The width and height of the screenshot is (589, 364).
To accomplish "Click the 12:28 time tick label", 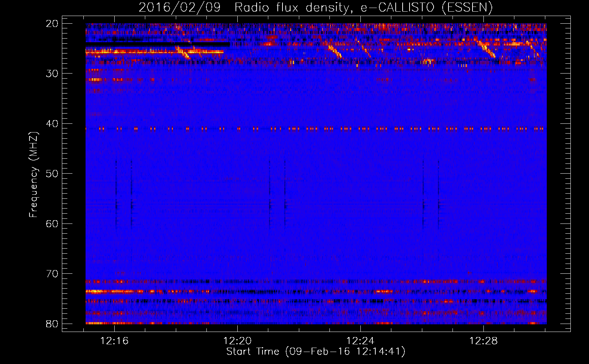I will pos(483,341).
